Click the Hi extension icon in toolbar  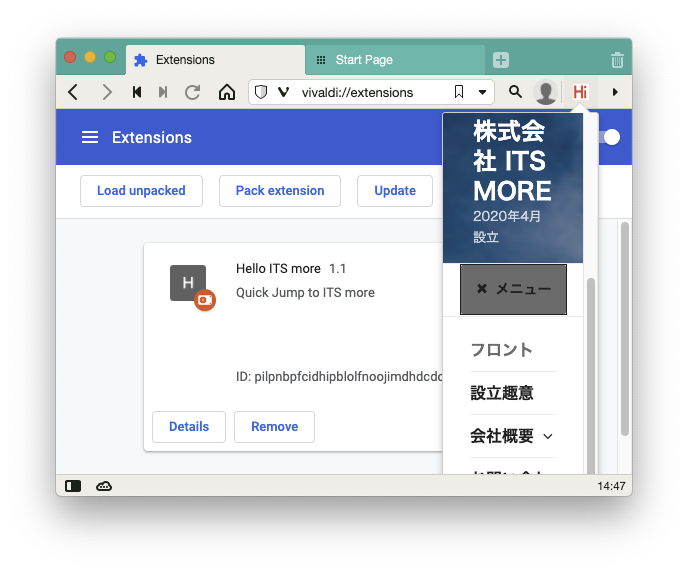(580, 92)
